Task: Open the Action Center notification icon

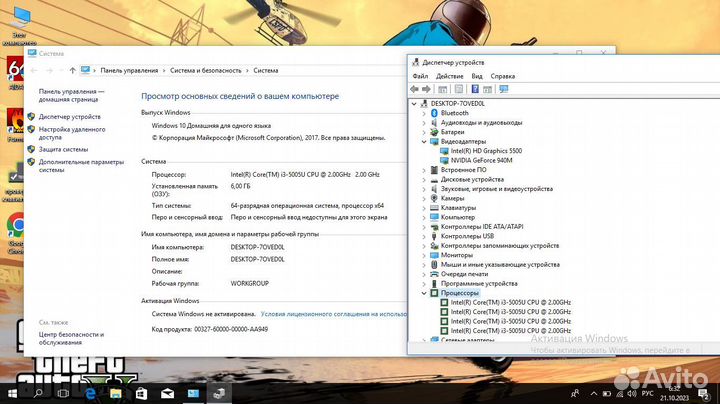Action: 703,394
